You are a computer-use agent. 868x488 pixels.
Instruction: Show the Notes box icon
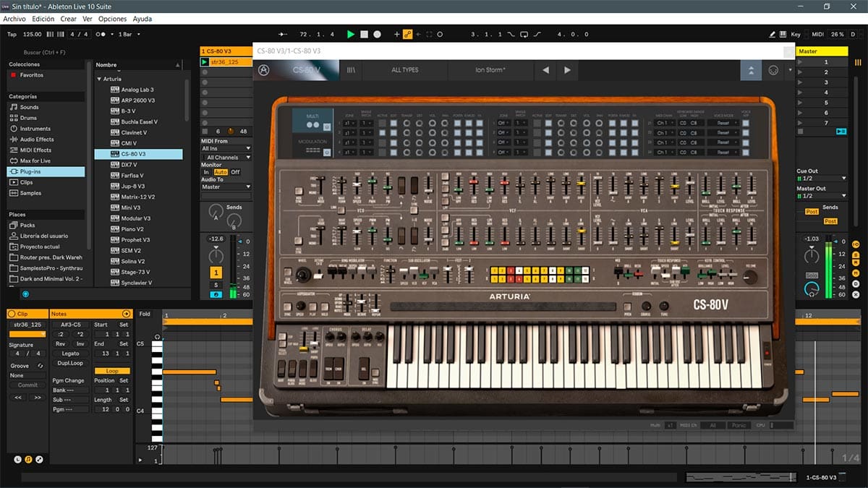coord(27,459)
